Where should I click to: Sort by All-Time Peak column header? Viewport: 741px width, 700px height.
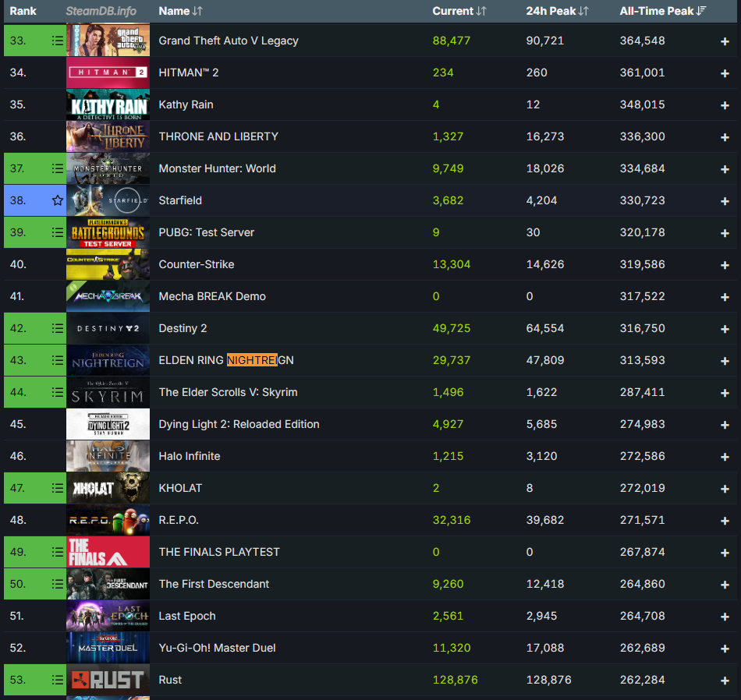tap(662, 11)
